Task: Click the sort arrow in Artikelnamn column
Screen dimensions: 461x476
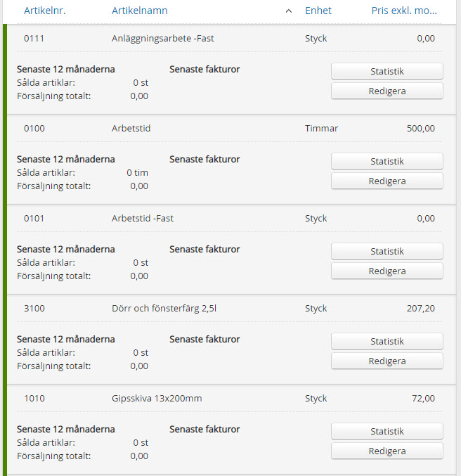Action: tap(289, 11)
